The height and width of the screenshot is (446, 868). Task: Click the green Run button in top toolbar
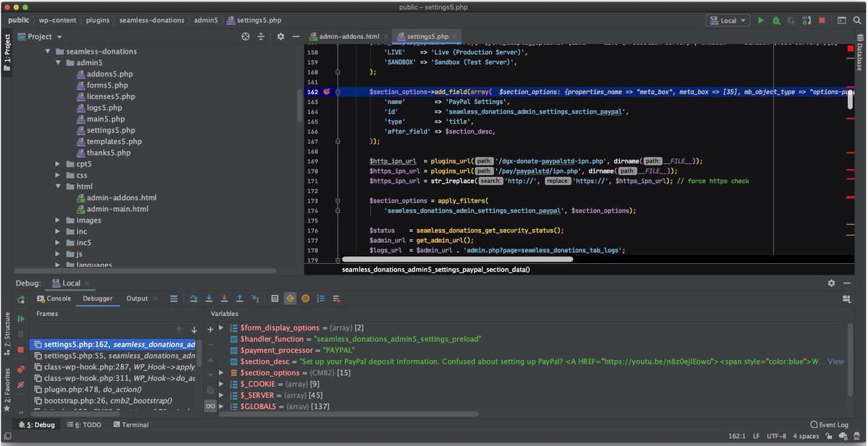(760, 21)
